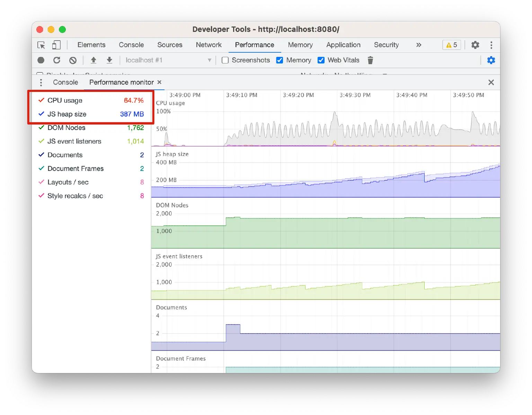
Task: Open the localhost #1 recording dropdown
Action: [168, 60]
